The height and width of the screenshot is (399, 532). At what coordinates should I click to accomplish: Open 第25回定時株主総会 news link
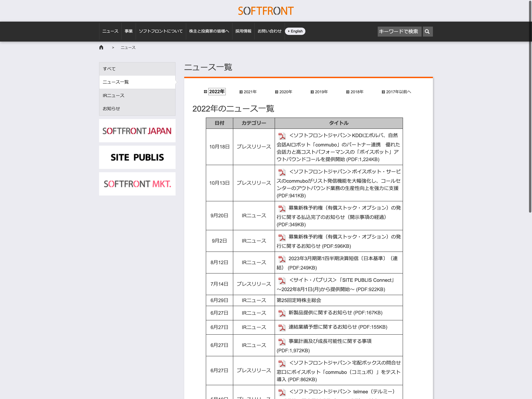[299, 300]
